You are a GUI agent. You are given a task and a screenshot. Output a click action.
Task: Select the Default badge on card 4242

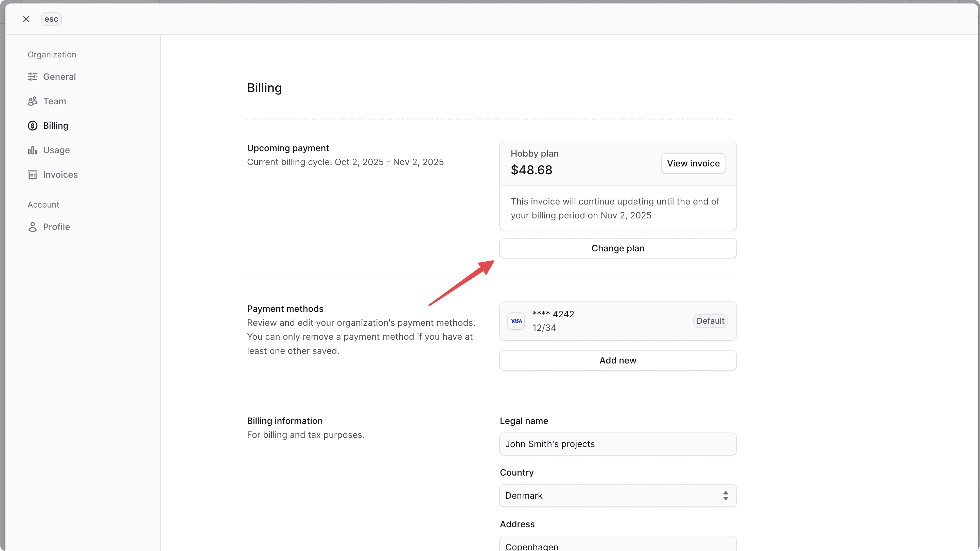(x=710, y=321)
